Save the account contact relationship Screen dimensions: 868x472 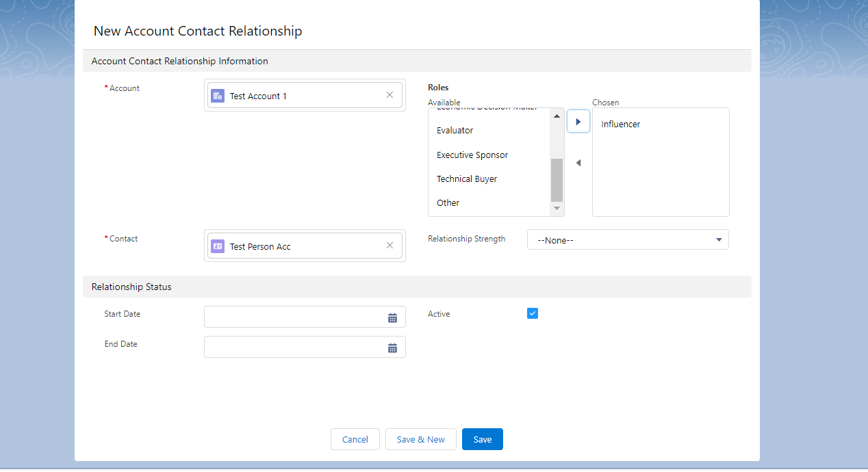point(483,439)
